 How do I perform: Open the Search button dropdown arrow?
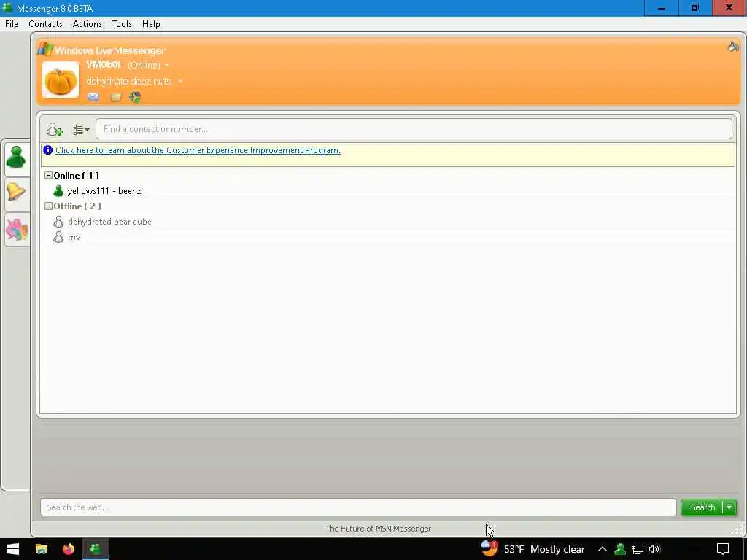click(729, 507)
